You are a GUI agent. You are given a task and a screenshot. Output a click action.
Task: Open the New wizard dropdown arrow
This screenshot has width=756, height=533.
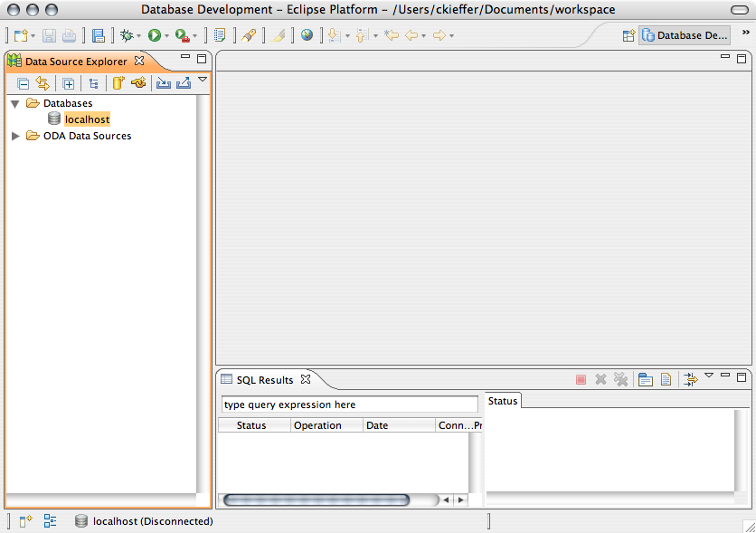pos(33,36)
